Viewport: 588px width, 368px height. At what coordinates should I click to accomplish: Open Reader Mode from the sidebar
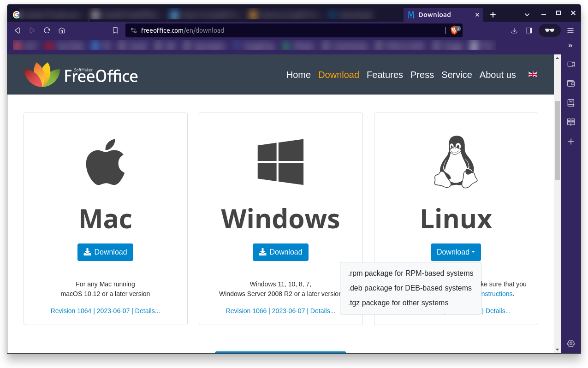click(x=570, y=122)
